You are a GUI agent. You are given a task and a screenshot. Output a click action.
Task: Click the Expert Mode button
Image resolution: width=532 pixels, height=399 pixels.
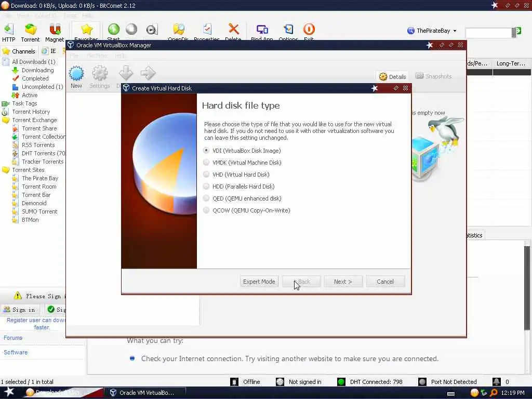pos(259,282)
